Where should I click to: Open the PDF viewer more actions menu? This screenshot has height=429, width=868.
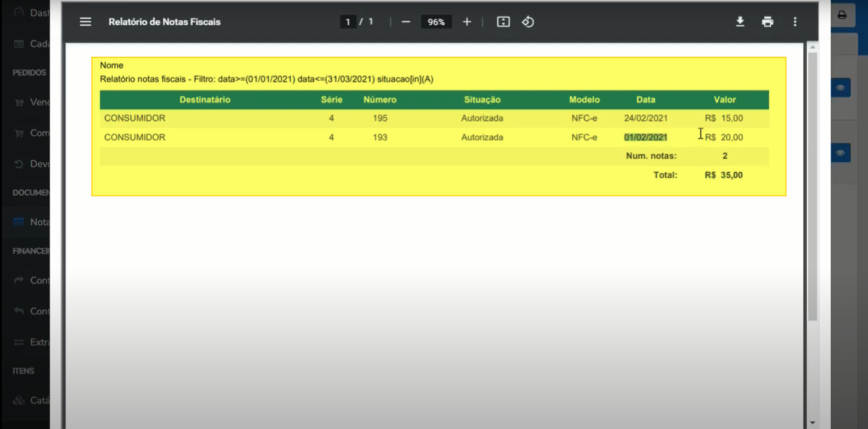[x=795, y=22]
